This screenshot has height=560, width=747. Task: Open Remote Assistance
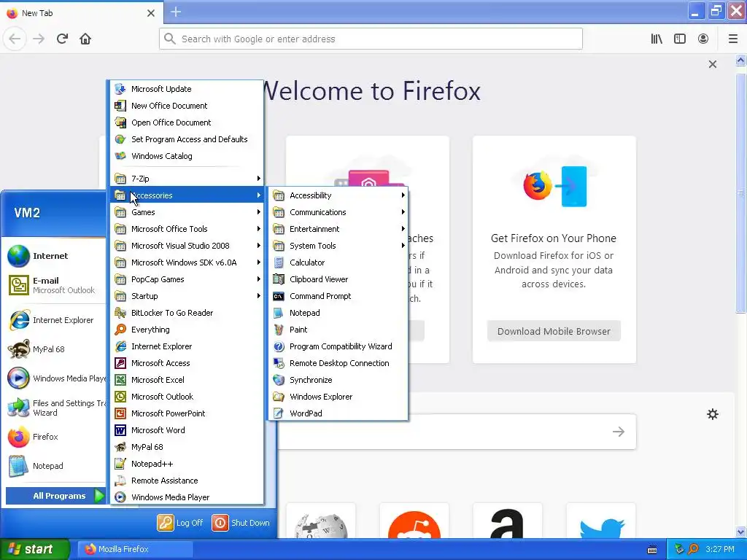[x=187, y=481]
